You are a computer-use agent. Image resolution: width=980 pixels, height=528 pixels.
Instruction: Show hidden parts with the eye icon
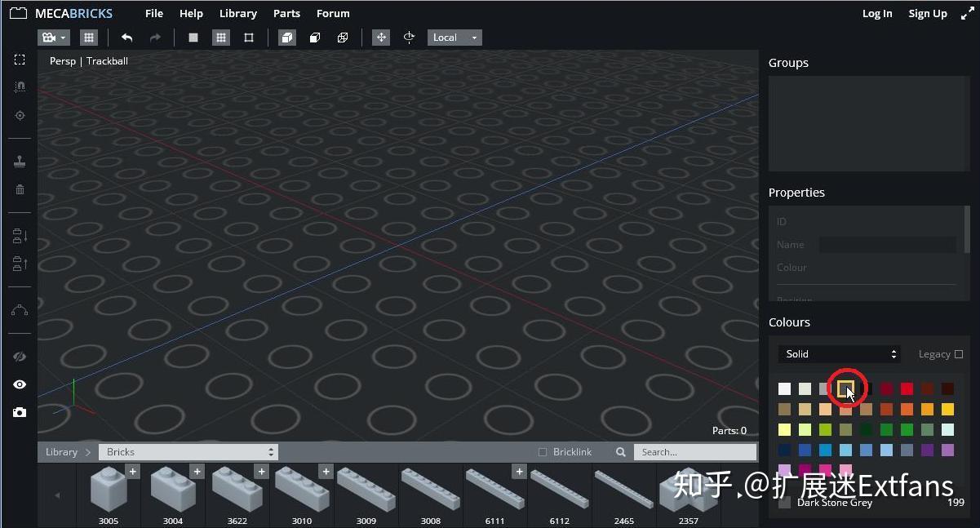point(20,384)
